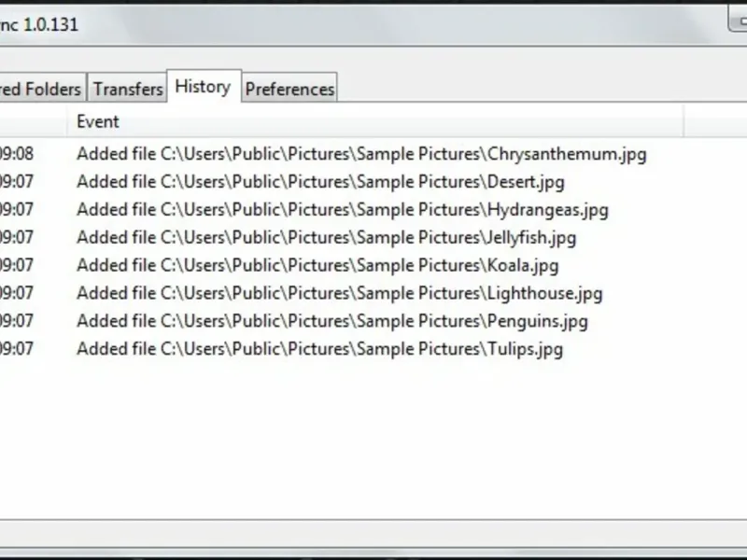Viewport: 747px width, 560px height.
Task: Select the History tab
Action: 203,87
